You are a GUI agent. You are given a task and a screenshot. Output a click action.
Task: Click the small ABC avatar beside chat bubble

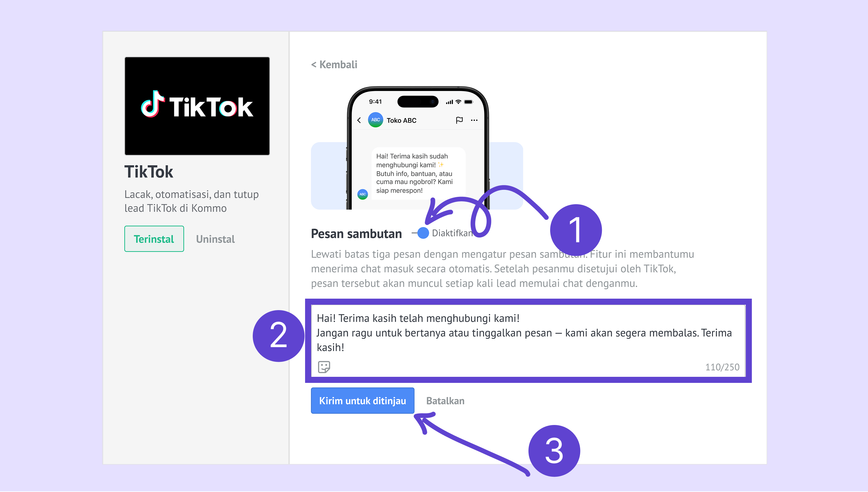pyautogui.click(x=363, y=194)
